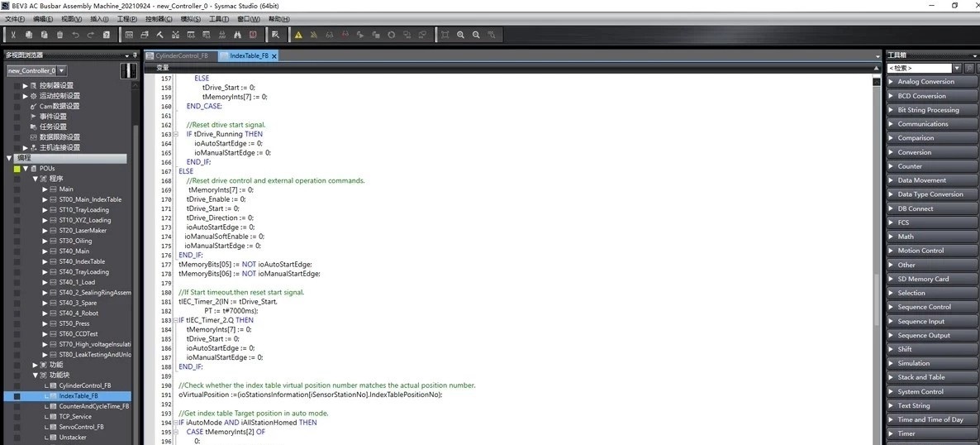Screen dimensions: 980x445
Task: Click the Redo arrow icon
Action: [x=91, y=35]
